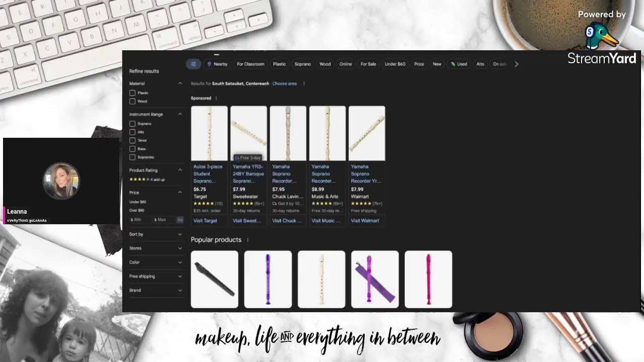Click the Go button next to Max price
This screenshot has height=362, width=644.
click(x=180, y=220)
